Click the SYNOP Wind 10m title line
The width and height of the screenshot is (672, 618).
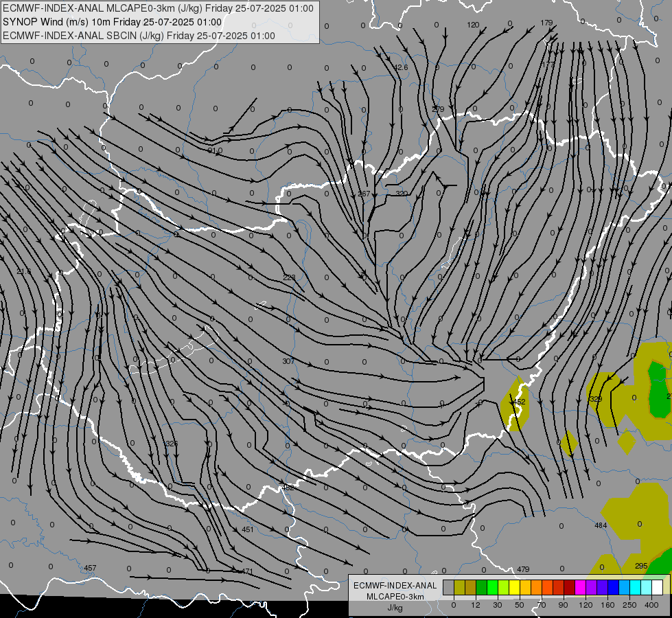(x=113, y=22)
